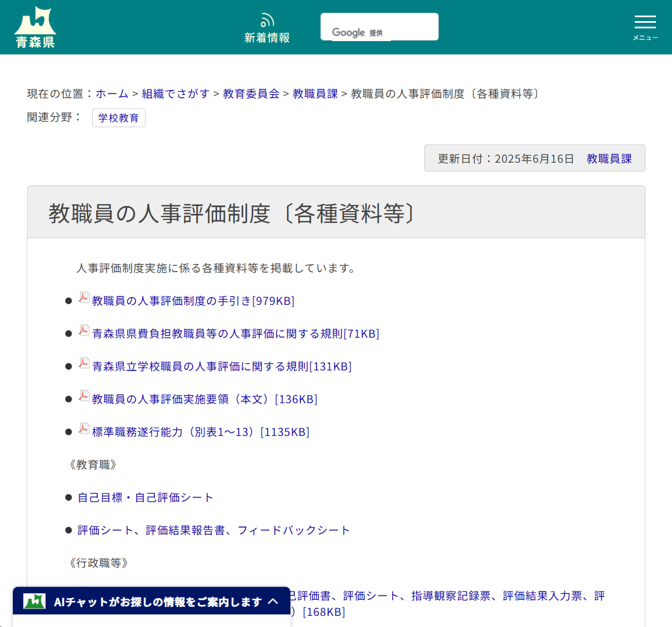672x627 pixels.
Task: Open the ホーム breadcrumb link
Action: [111, 94]
